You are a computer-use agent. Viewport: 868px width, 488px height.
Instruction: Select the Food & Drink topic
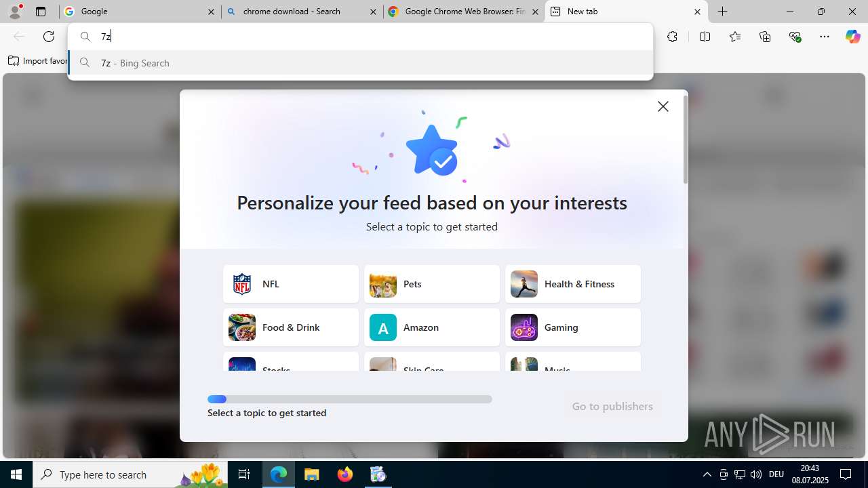coord(291,327)
